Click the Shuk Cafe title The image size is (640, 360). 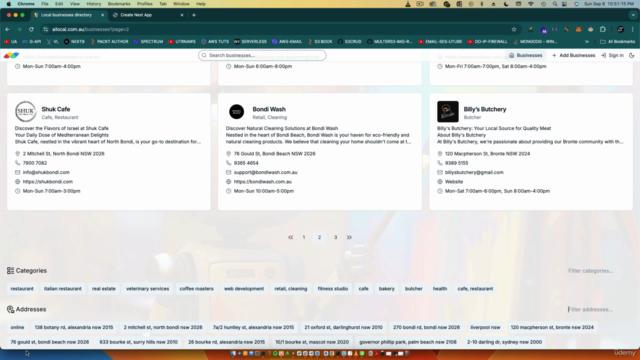pyautogui.click(x=56, y=109)
